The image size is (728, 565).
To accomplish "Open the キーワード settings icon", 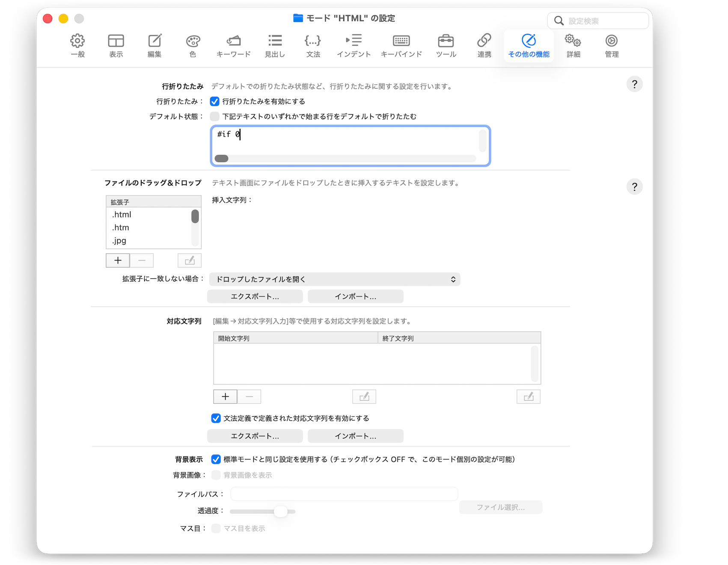I will (x=233, y=41).
